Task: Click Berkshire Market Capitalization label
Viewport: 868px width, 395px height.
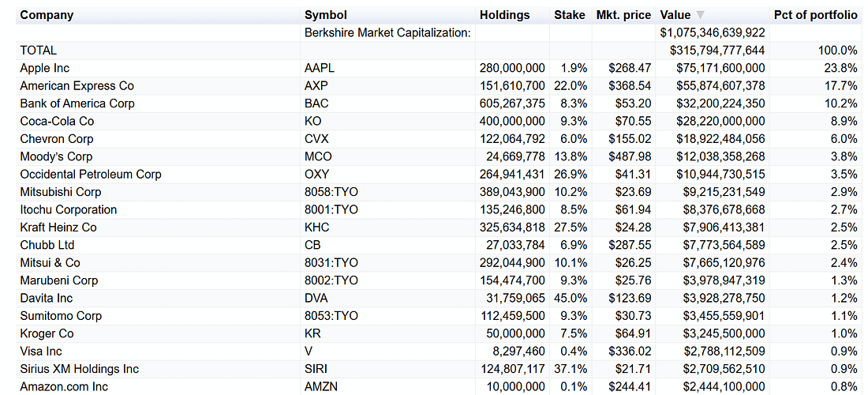Action: [387, 32]
